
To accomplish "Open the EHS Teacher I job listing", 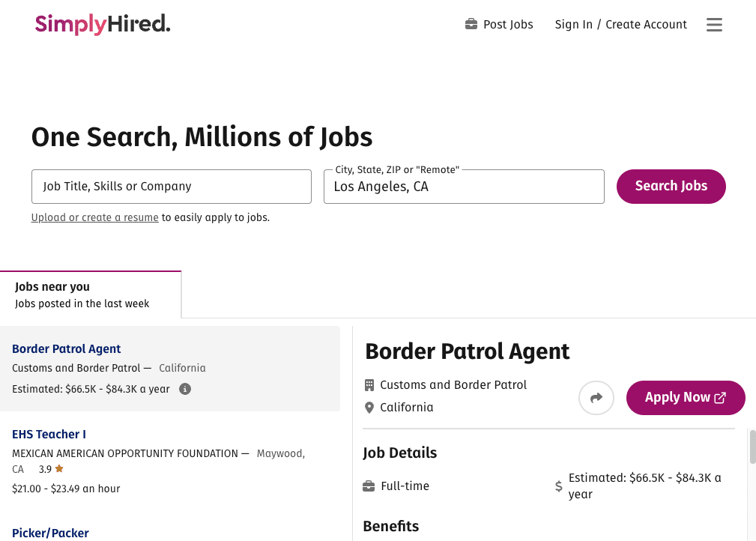I will click(49, 435).
